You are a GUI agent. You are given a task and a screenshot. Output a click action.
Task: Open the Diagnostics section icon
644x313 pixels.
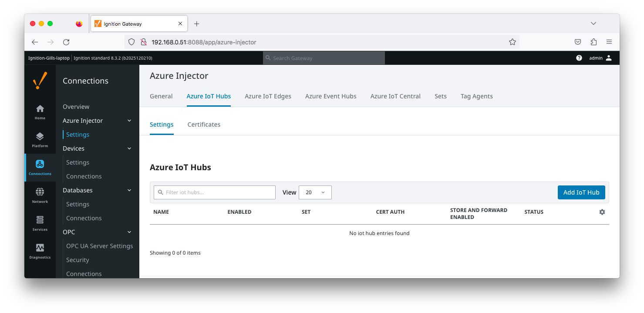pyautogui.click(x=40, y=250)
